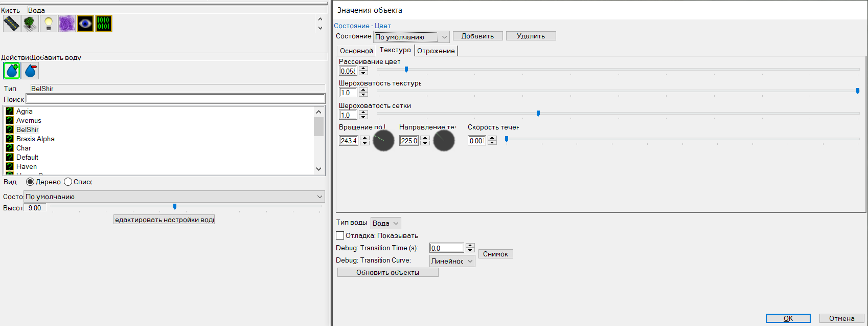This screenshot has height=326, width=868.
Task: Click the icon beside Default
Action: [x=10, y=157]
